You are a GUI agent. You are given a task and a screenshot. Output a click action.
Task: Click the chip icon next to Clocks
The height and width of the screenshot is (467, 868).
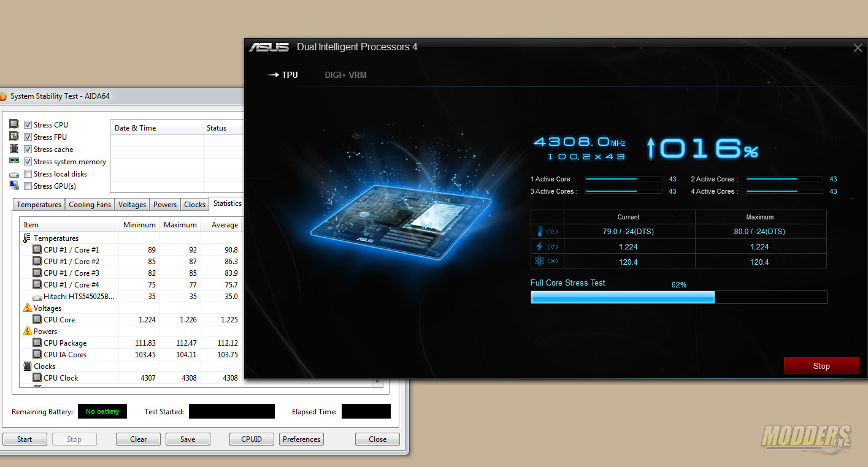tap(28, 366)
